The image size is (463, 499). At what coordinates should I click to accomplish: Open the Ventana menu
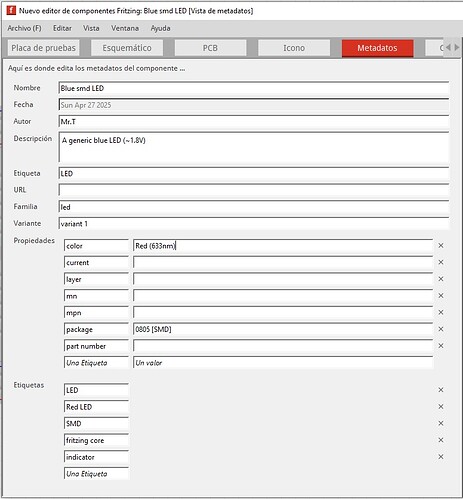[125, 28]
